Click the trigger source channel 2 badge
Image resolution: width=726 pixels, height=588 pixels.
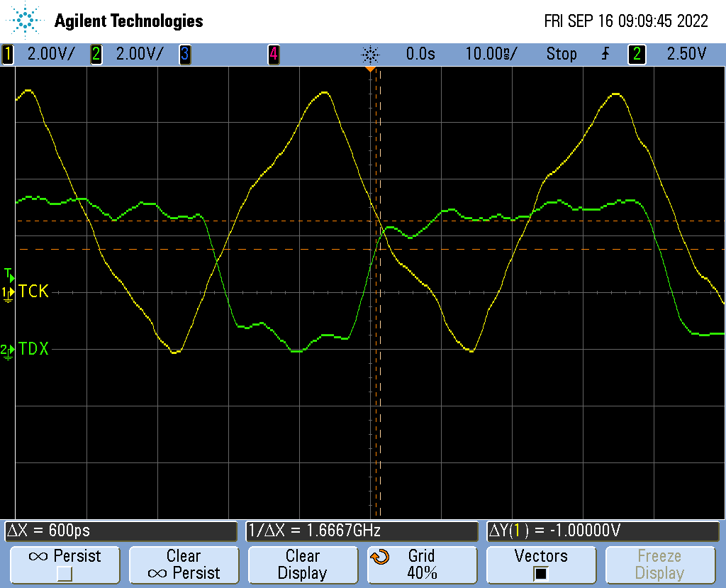click(x=637, y=54)
